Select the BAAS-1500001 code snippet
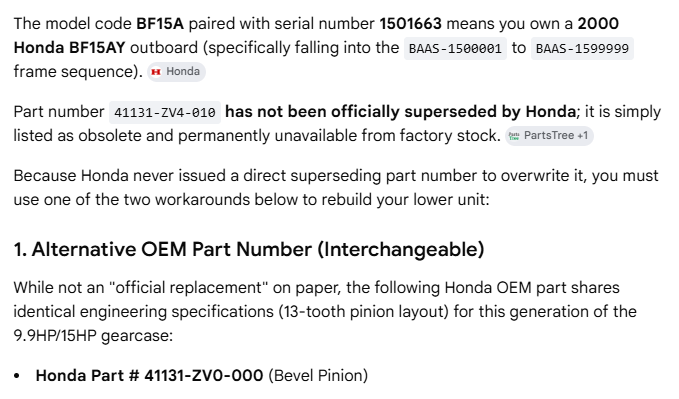 [455, 48]
